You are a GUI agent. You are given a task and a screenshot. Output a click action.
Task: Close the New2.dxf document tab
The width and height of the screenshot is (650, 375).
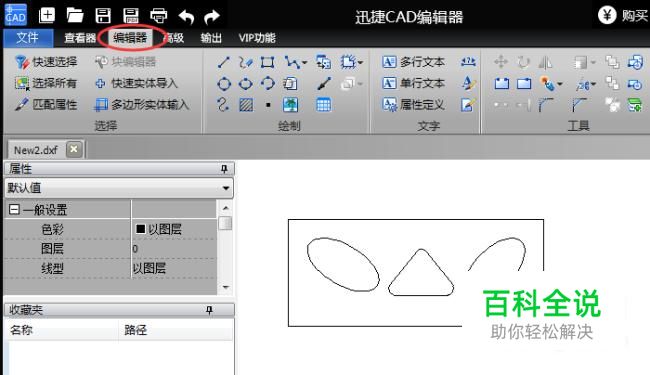click(74, 149)
